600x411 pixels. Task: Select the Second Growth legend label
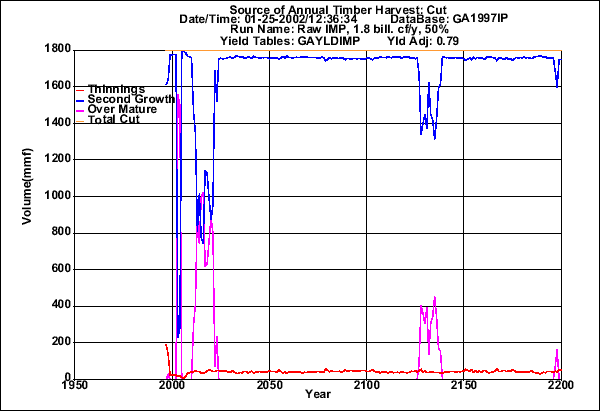(131, 100)
